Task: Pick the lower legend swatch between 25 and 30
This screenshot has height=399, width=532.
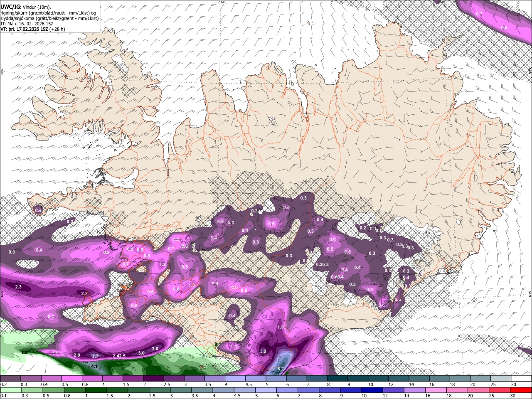Action: click(500, 390)
